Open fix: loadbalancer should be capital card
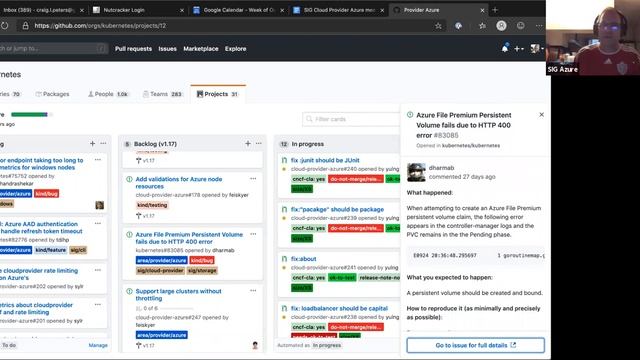 (x=339, y=309)
